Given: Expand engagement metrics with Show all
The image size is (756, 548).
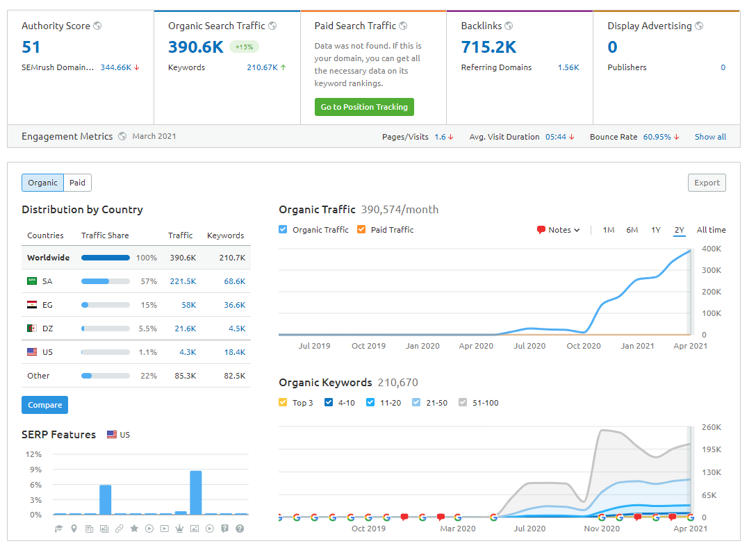Looking at the screenshot, I should (710, 137).
